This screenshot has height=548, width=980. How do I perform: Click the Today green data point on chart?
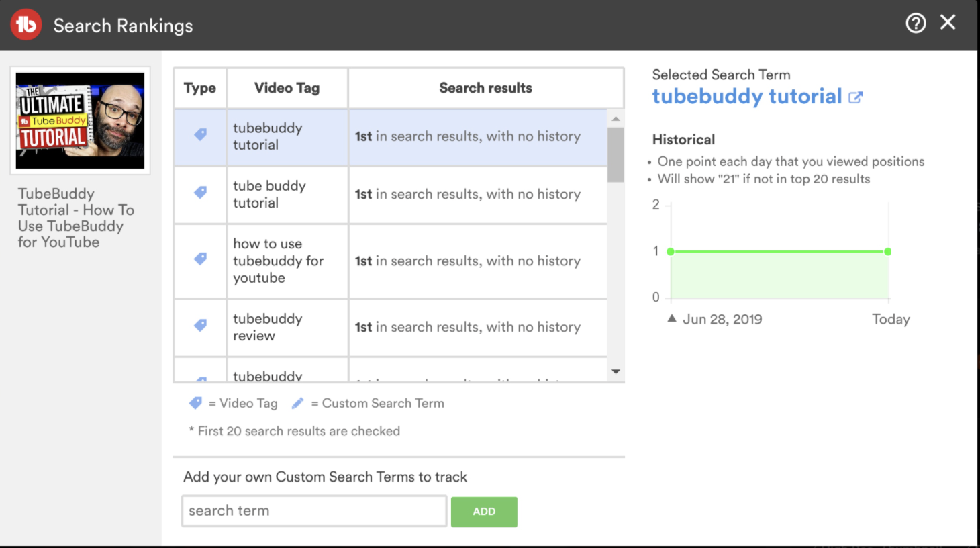coord(888,251)
